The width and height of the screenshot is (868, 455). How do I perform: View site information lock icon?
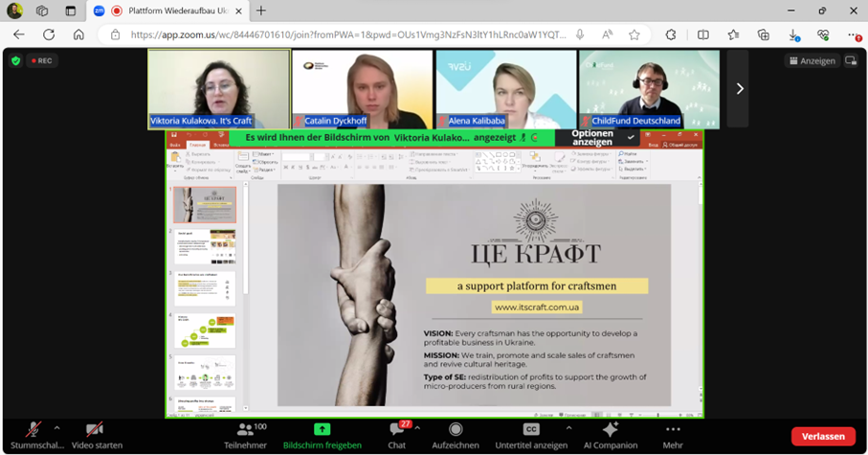[x=115, y=34]
